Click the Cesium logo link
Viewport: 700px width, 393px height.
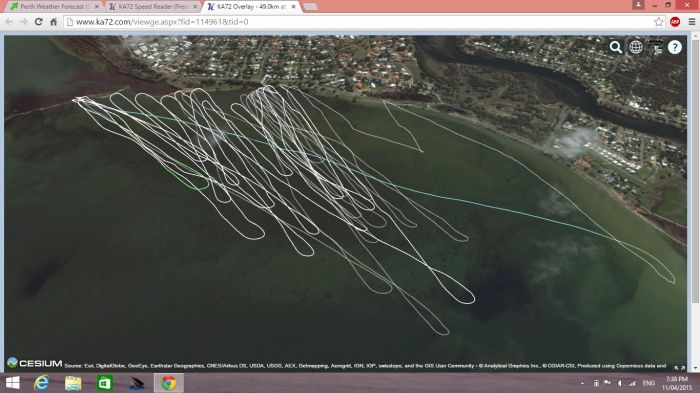click(x=35, y=363)
